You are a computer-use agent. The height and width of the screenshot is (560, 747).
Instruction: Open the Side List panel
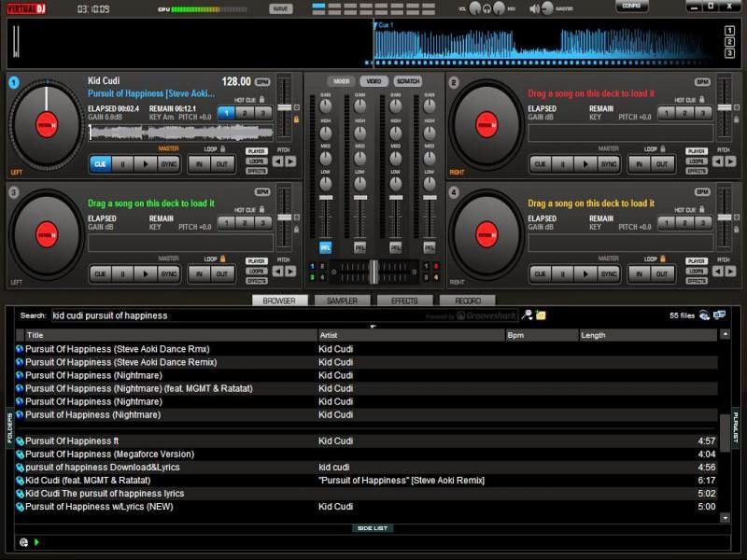click(x=373, y=527)
